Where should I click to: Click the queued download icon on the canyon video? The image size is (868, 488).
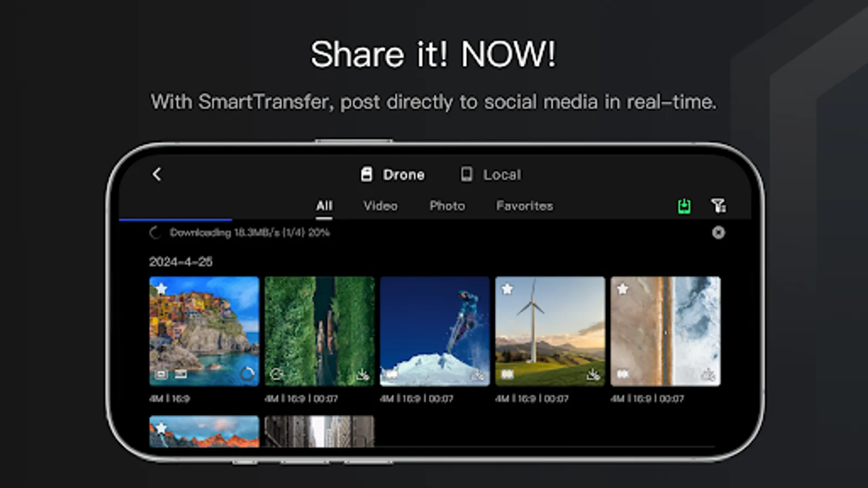point(276,374)
